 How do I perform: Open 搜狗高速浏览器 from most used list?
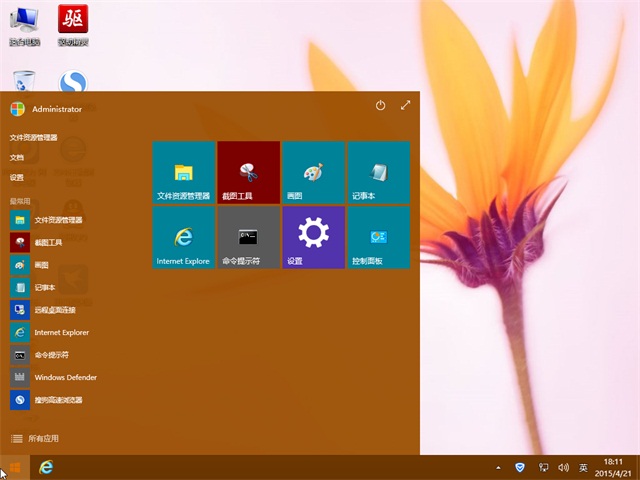(x=46, y=400)
